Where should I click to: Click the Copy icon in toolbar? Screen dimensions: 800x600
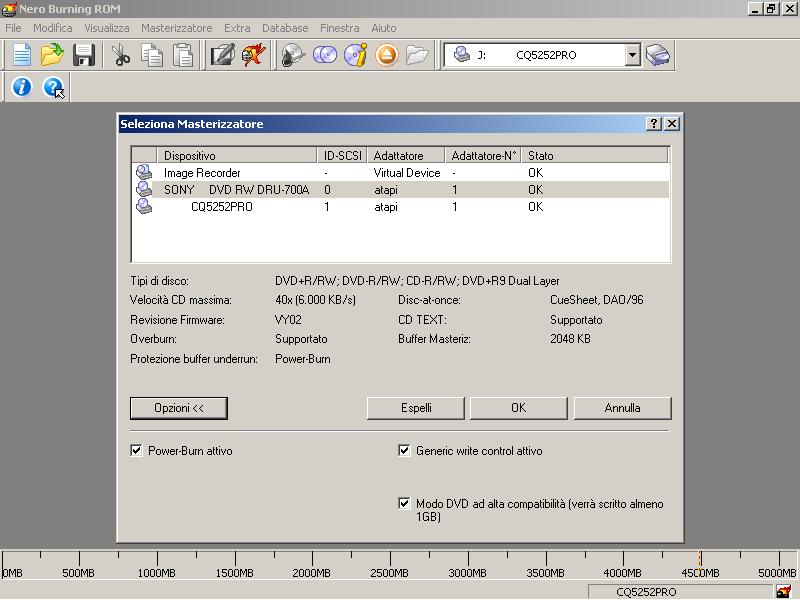pos(152,55)
